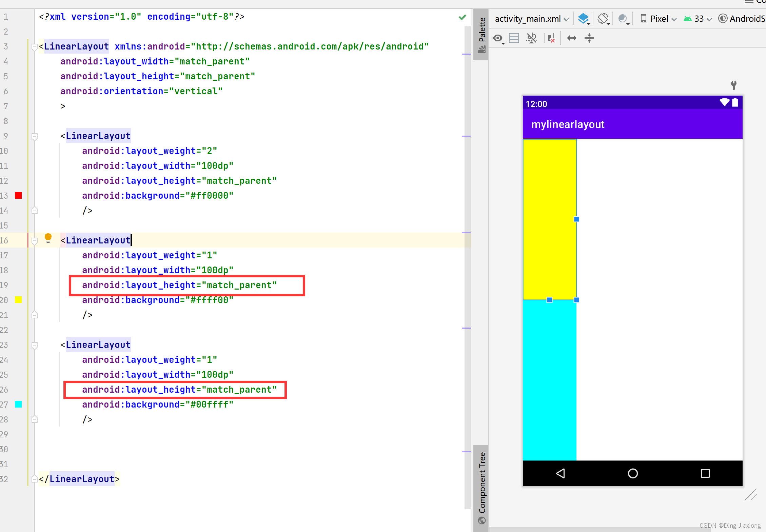The image size is (766, 532).
Task: Click line 19 layout_height match_parent
Action: tap(179, 285)
